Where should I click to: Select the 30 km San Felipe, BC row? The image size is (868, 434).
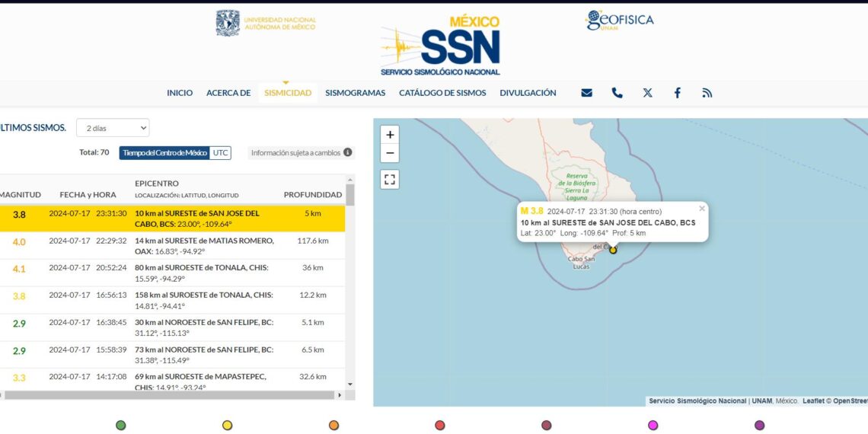coord(171,327)
